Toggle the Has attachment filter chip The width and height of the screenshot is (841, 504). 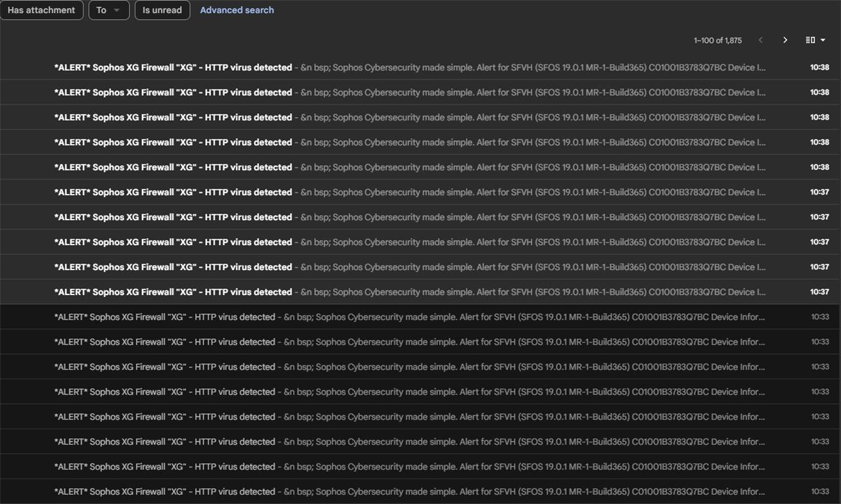tap(41, 10)
